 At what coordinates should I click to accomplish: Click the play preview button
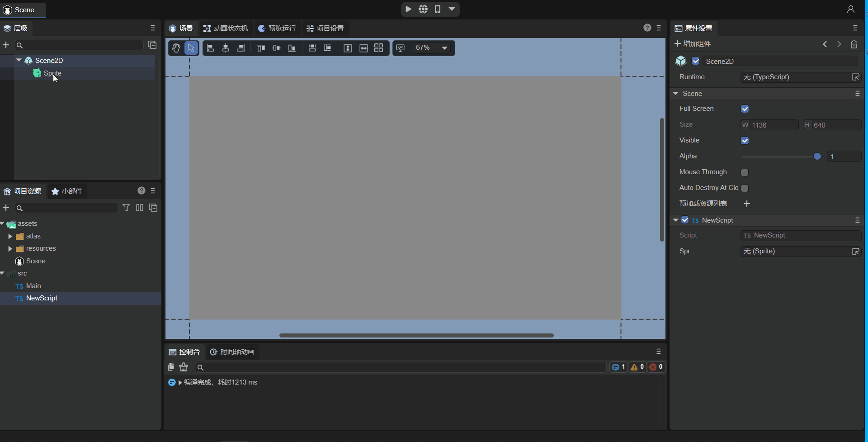click(x=408, y=9)
